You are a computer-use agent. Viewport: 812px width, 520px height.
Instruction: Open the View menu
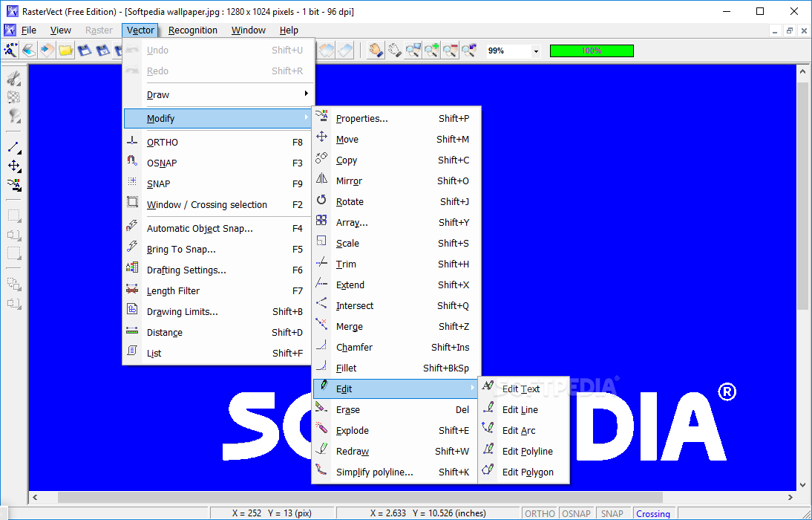tap(61, 30)
